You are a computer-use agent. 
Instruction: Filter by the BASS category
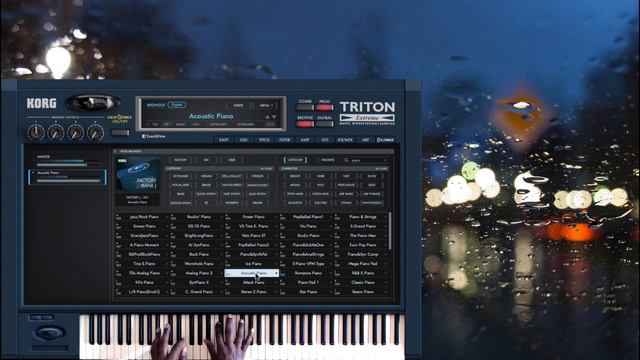coord(180,194)
